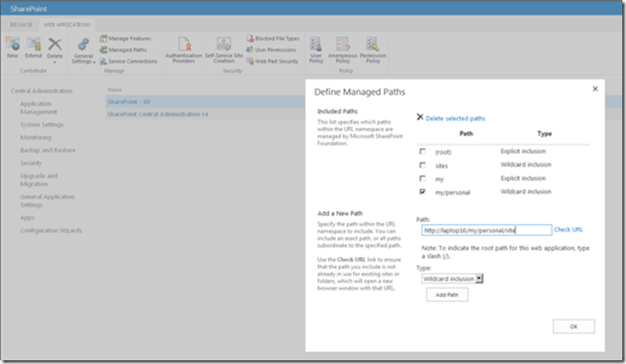626x364 pixels.
Task: Click Web Part Security
Action: pos(273,61)
